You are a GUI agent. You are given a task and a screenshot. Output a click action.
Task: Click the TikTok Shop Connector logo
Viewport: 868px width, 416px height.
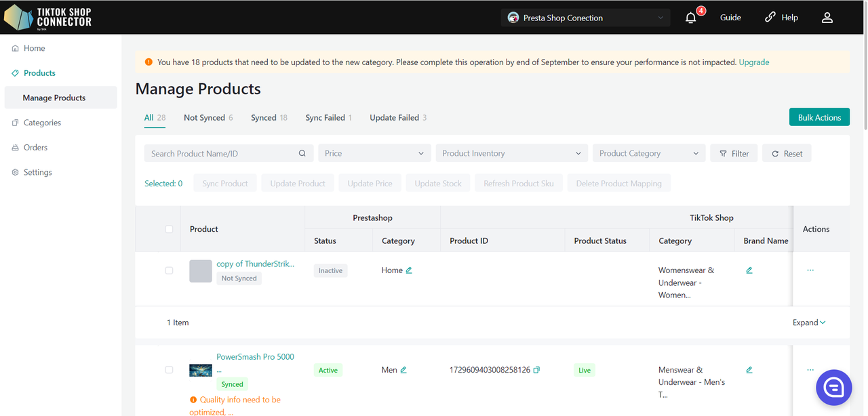point(47,18)
